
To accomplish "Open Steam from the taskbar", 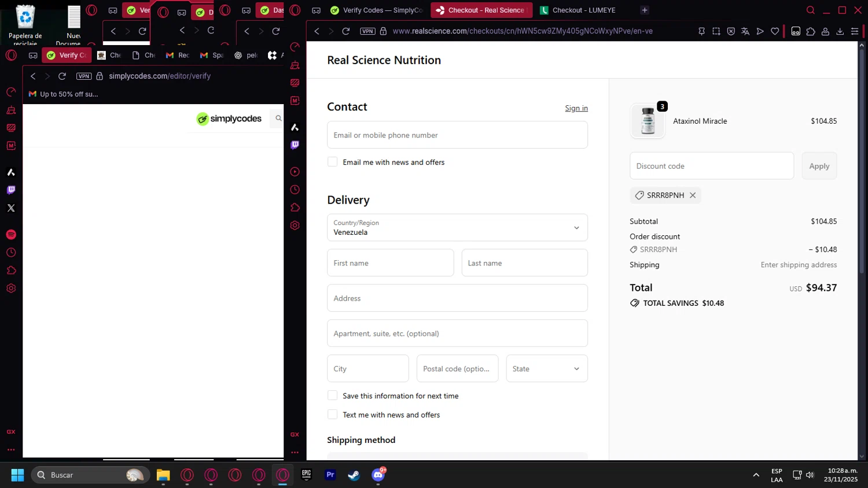I will (x=354, y=475).
